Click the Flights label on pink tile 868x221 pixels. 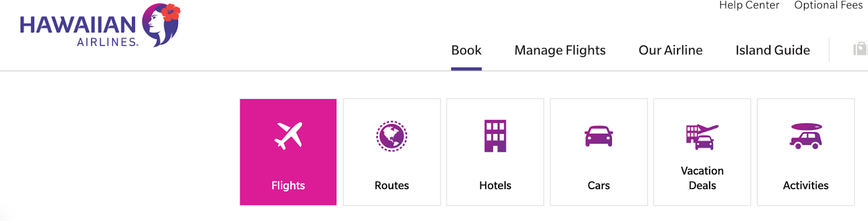coord(288,186)
